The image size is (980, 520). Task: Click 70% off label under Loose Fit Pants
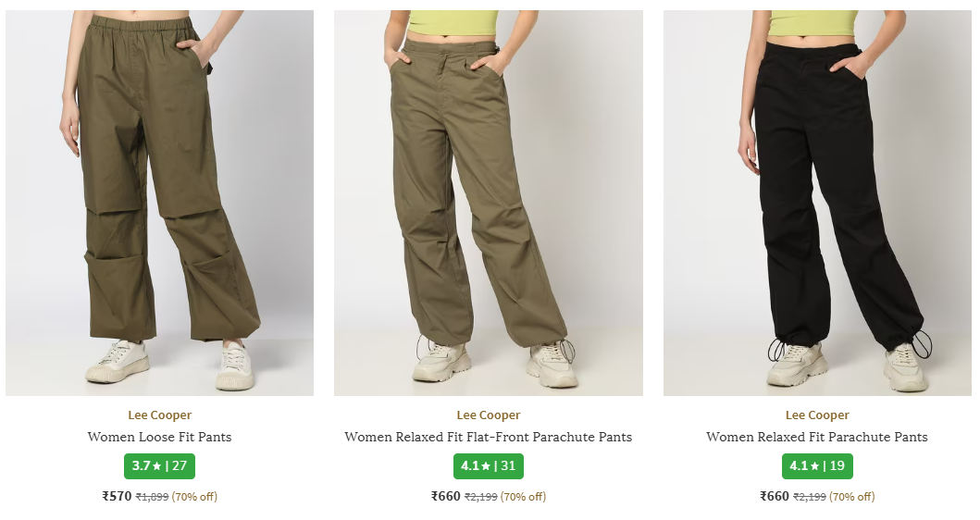click(x=194, y=497)
